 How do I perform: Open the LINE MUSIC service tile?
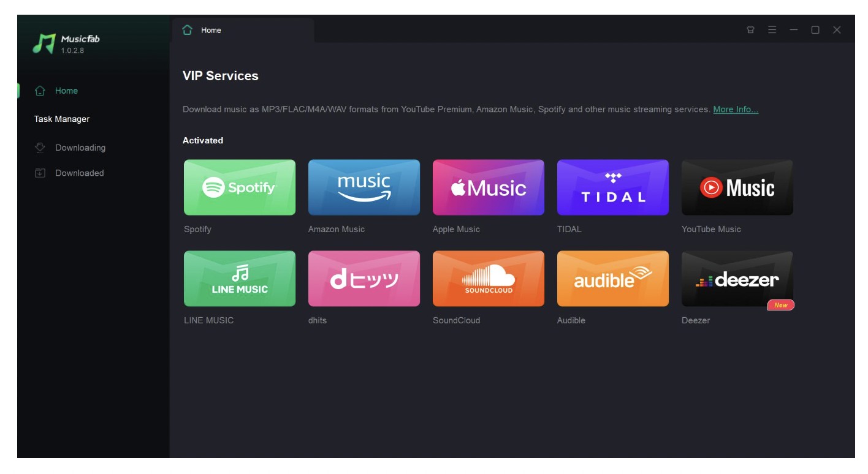click(240, 279)
